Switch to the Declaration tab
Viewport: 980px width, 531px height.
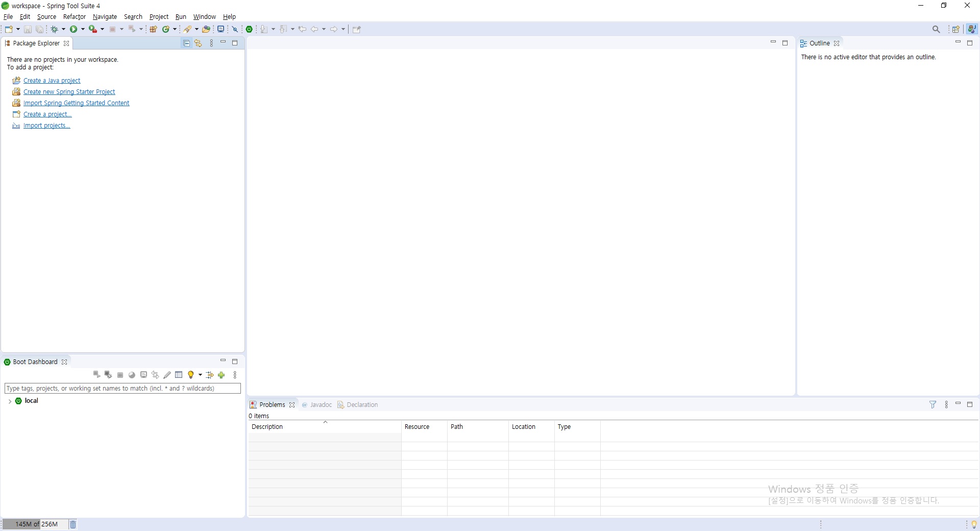(358, 405)
